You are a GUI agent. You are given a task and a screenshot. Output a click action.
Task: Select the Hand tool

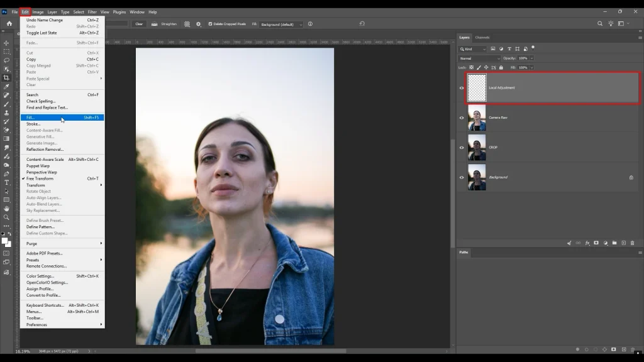click(6, 209)
